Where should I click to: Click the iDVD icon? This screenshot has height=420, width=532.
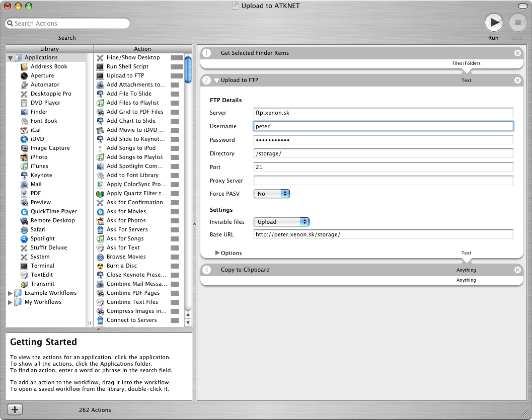click(24, 139)
